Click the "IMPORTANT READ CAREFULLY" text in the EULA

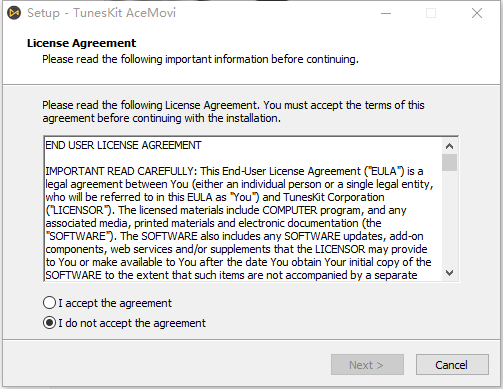tap(121, 171)
